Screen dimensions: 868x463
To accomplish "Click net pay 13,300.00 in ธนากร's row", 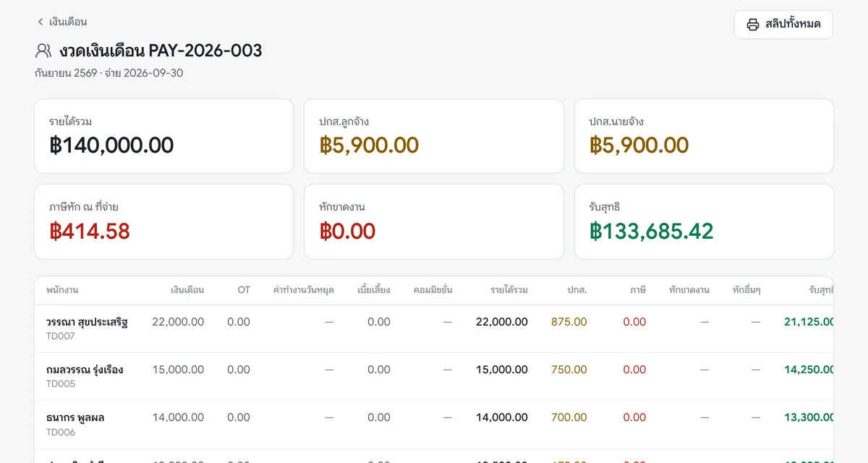I will [x=809, y=417].
